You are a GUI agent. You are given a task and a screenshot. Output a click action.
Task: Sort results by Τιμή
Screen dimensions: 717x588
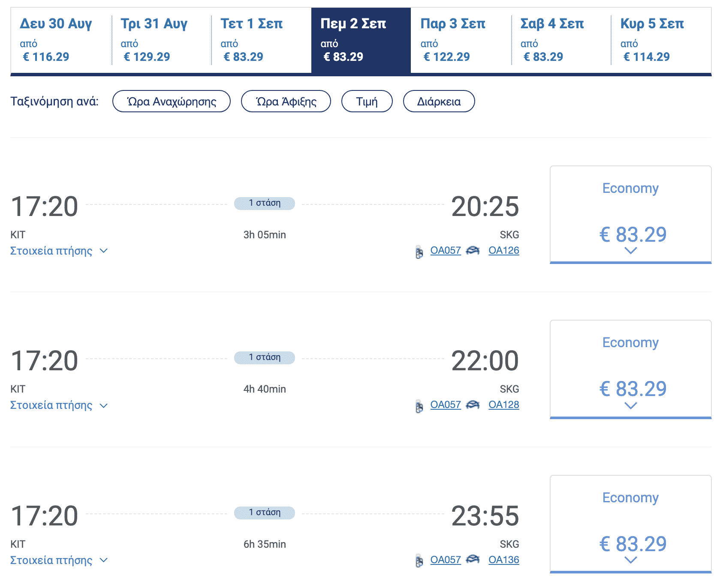click(367, 102)
